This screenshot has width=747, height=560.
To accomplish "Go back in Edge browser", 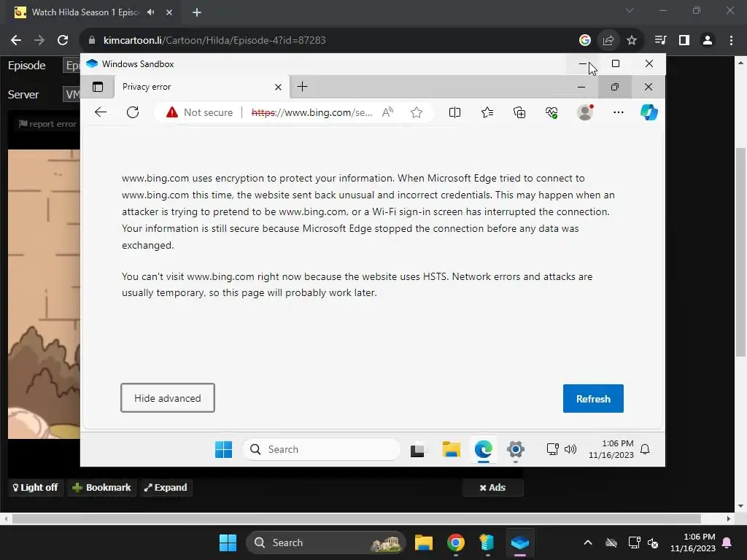I will [101, 112].
